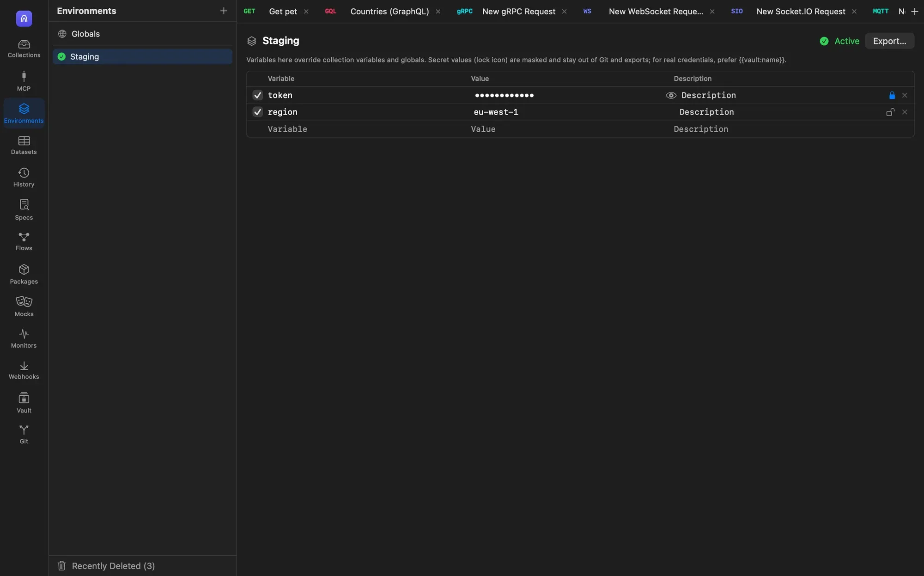Switch to the Get pet tab
Image resolution: width=924 pixels, height=576 pixels.
[x=283, y=11]
